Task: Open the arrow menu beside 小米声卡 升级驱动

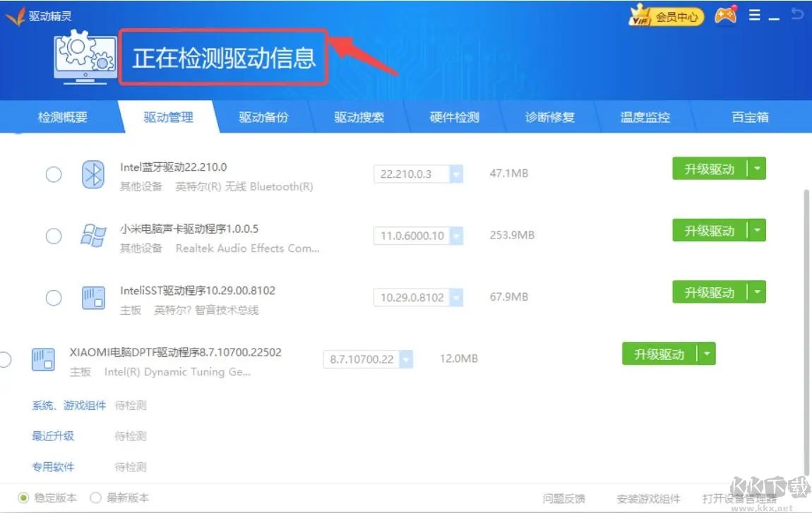Action: coord(757,230)
